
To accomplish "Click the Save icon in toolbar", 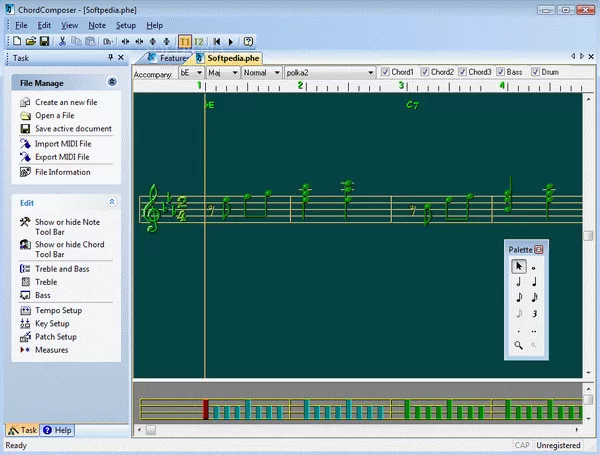I will (x=45, y=41).
